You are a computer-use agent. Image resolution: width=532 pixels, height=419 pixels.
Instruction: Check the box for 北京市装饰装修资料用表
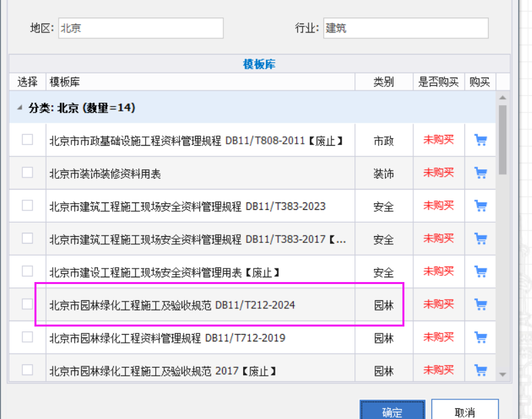click(28, 173)
